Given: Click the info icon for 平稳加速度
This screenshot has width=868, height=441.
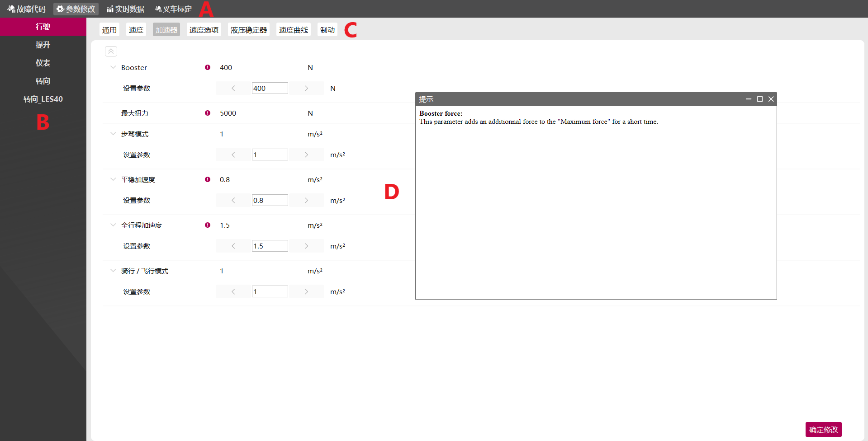Looking at the screenshot, I should coord(208,179).
